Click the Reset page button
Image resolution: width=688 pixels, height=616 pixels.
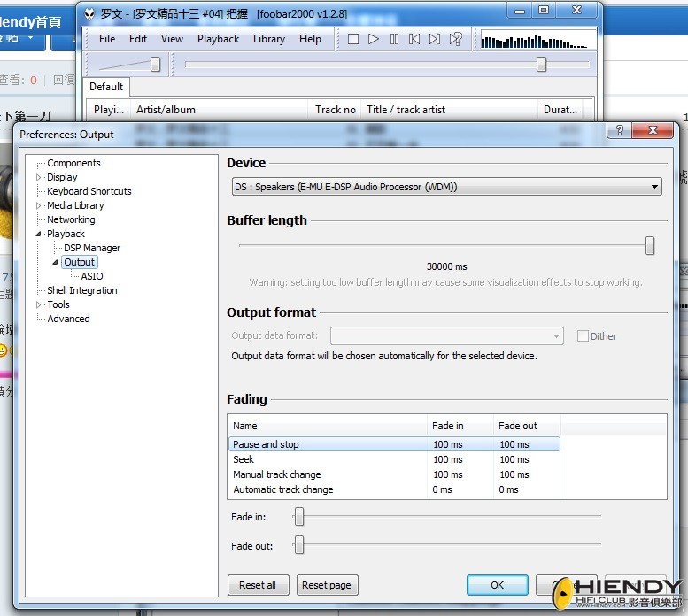327,585
